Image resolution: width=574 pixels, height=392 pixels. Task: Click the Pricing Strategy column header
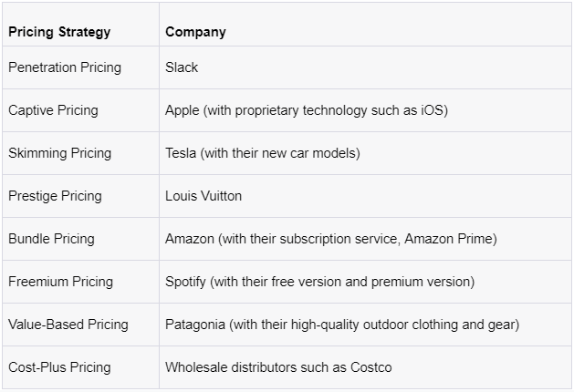(x=59, y=32)
